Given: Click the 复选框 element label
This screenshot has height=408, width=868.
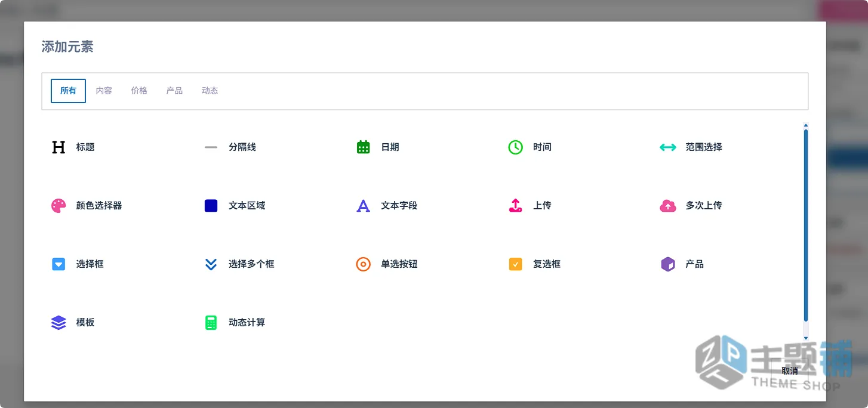Looking at the screenshot, I should [547, 264].
